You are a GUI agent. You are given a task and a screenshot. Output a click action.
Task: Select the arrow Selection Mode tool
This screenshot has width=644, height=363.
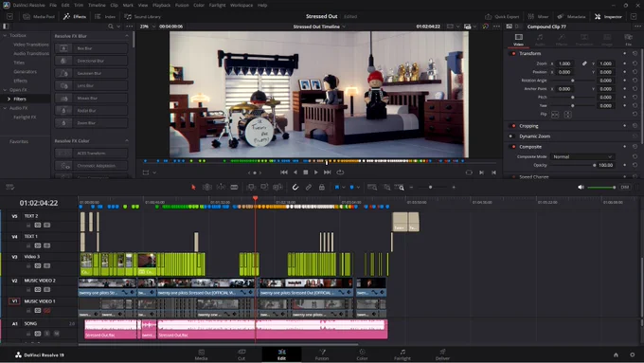[193, 187]
